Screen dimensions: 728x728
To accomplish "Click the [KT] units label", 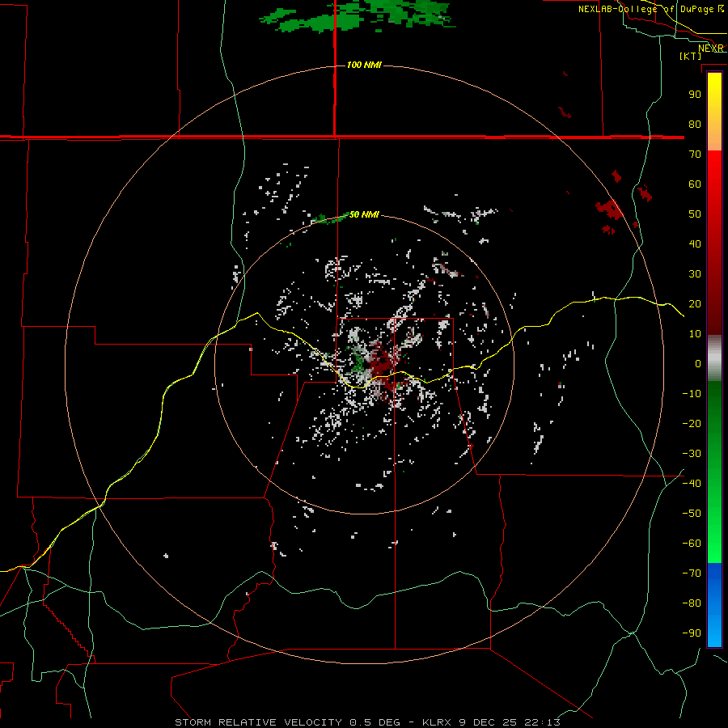I will 691,56.
